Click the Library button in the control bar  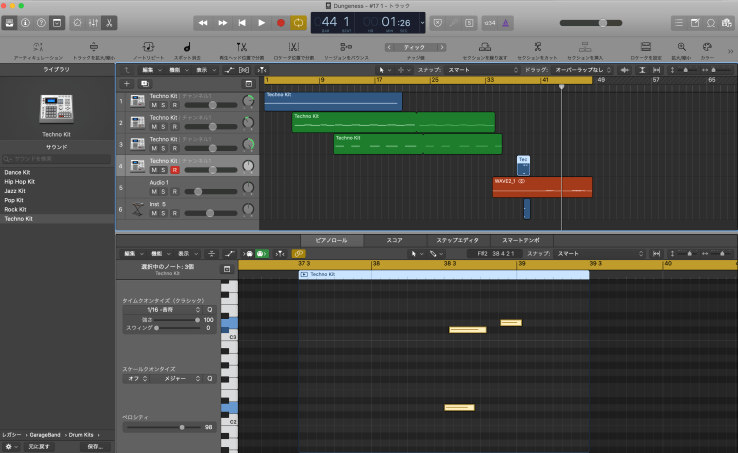pyautogui.click(x=11, y=22)
